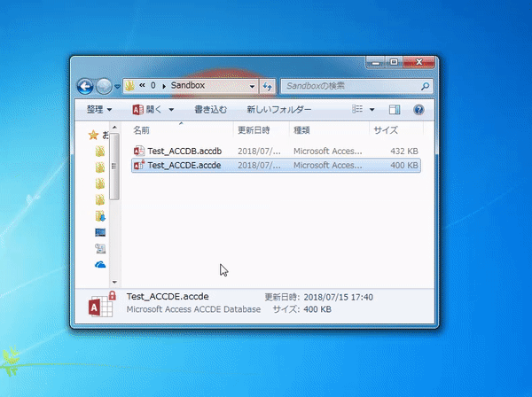Refresh the Sandbox folder view
532x397 pixels.
tap(268, 87)
